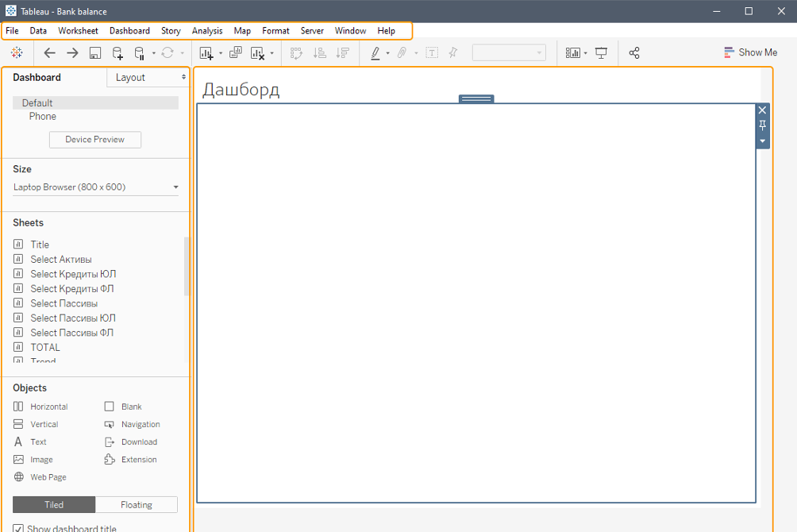Open the Size dropdown Laptop Browser
The image size is (797, 532).
click(x=95, y=187)
